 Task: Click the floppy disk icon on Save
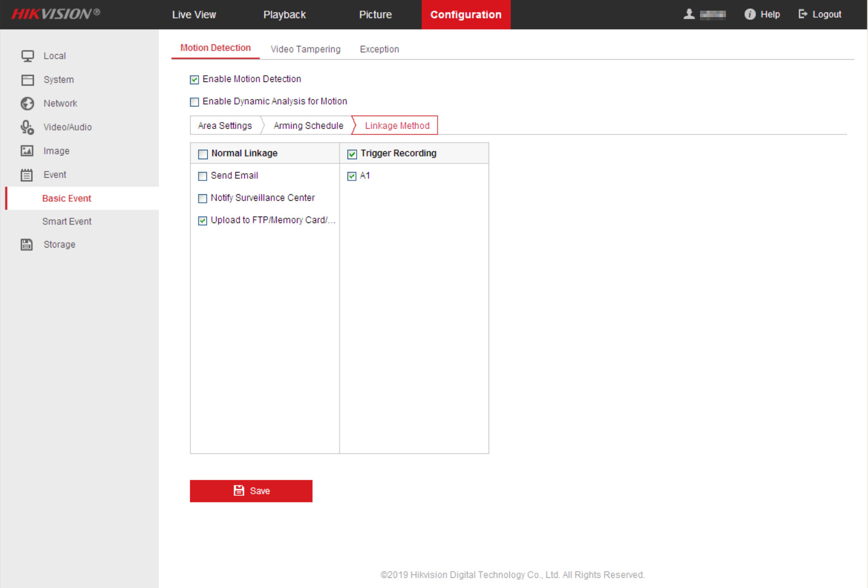[239, 491]
